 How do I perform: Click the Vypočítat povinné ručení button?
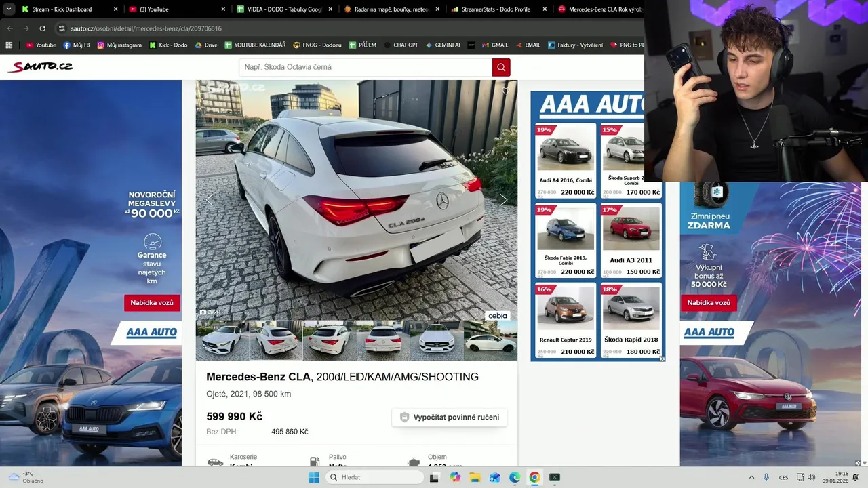coord(450,418)
